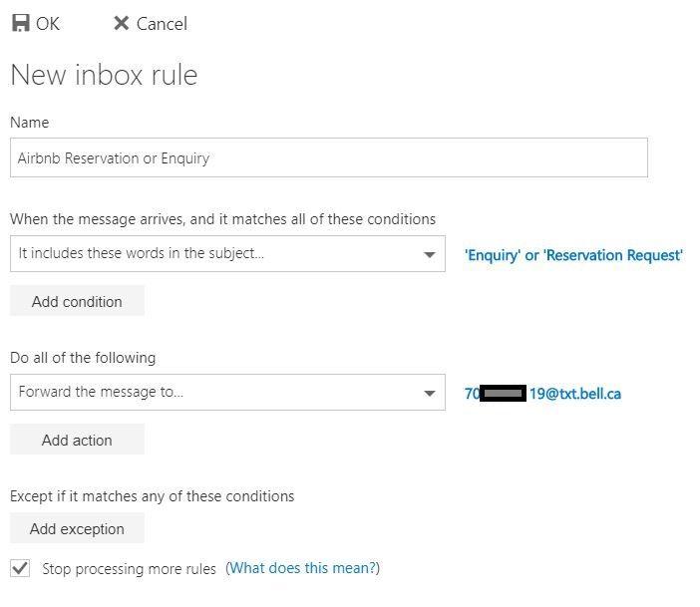700x607 pixels.
Task: Click the arrow on the condition combo box
Action: point(430,254)
